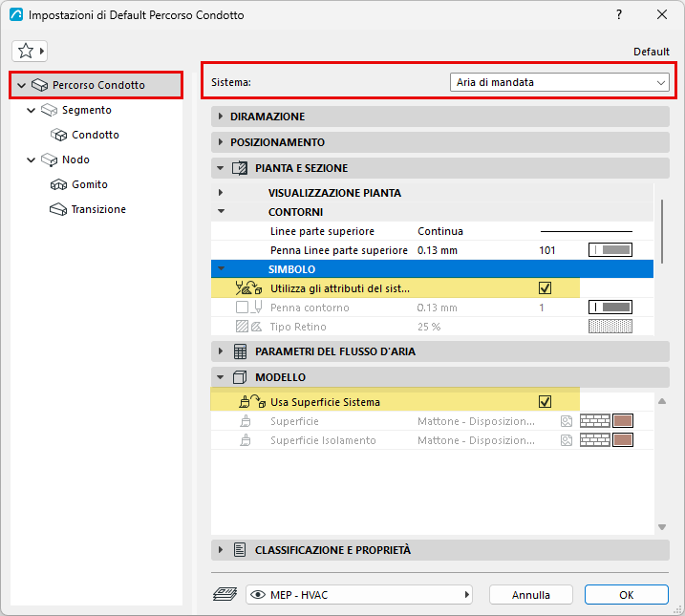Viewport: 685px width, 616px height.
Task: Click pen number 101 value
Action: (x=547, y=250)
